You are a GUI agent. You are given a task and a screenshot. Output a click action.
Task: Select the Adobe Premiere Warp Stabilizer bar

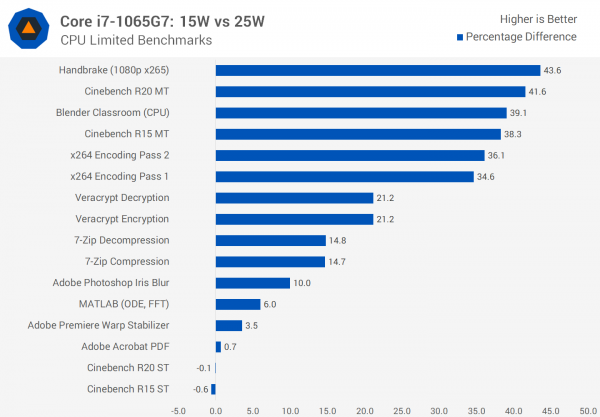(x=229, y=326)
